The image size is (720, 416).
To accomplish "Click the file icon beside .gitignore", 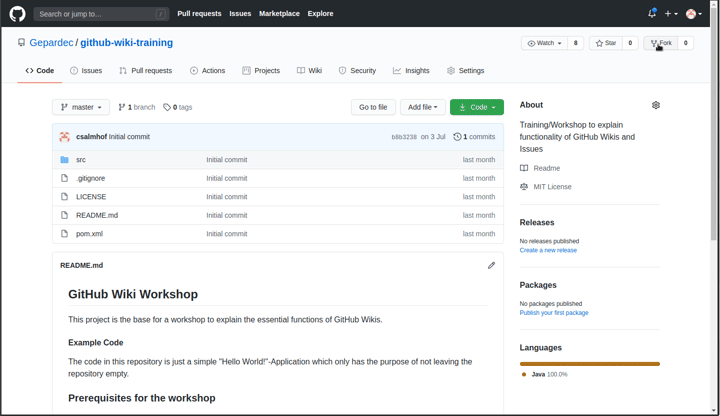I will tap(64, 178).
